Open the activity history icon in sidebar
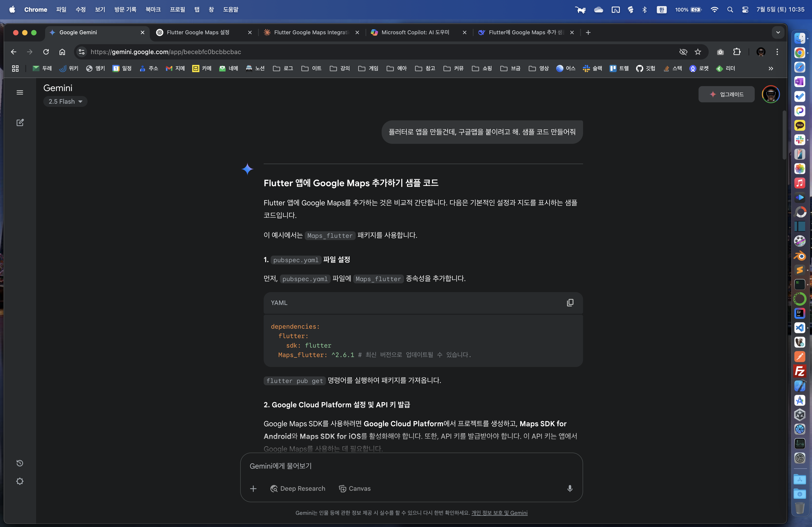 (x=20, y=463)
